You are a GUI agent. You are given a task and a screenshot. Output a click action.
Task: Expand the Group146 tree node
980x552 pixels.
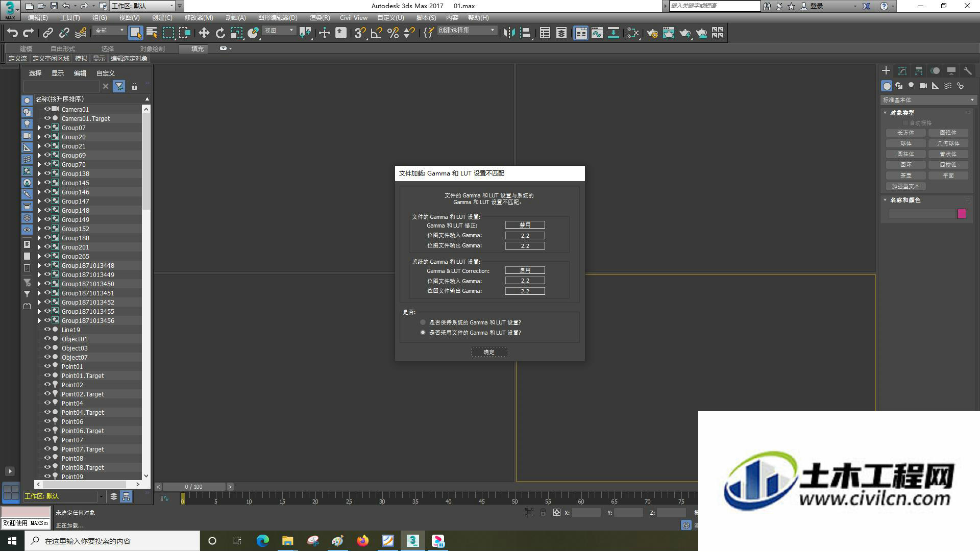click(39, 192)
